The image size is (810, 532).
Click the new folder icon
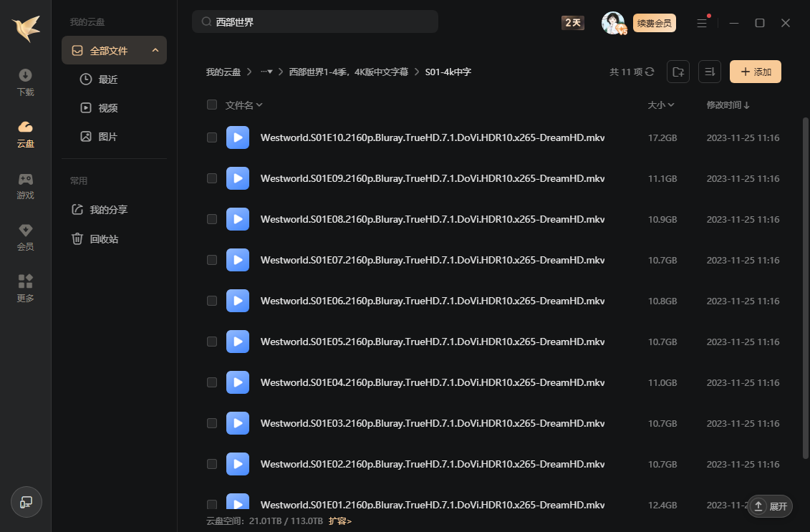[678, 72]
